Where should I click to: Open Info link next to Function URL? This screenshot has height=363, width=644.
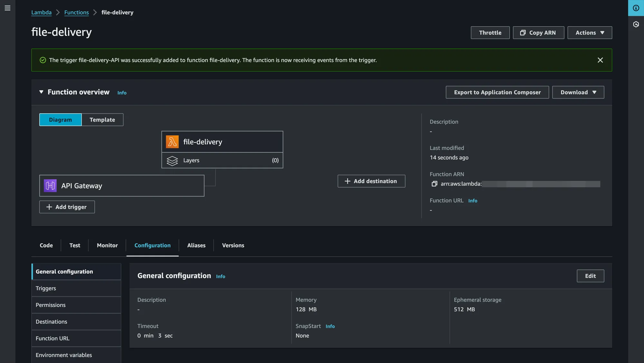pos(473,201)
